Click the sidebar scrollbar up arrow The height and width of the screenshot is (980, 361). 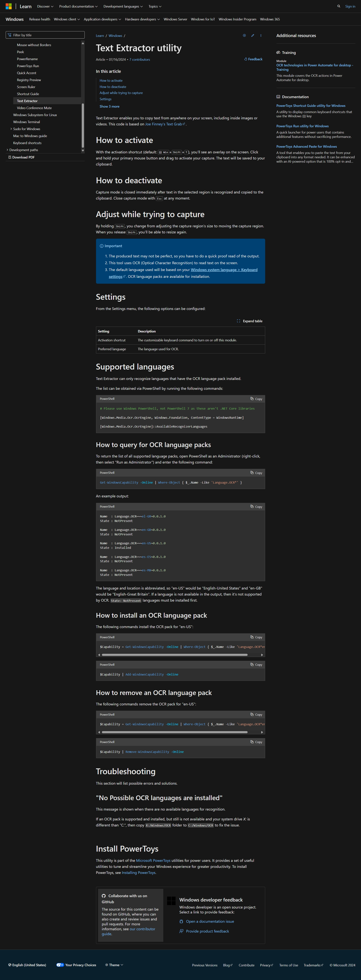click(83, 43)
